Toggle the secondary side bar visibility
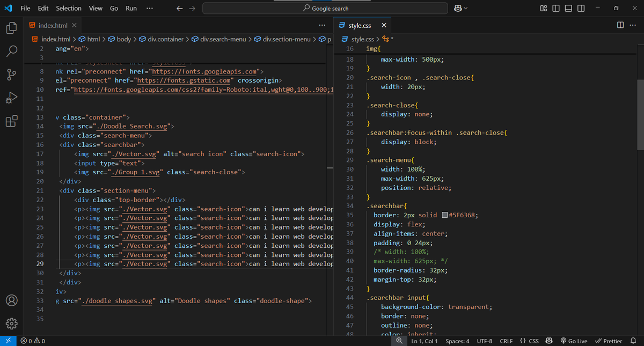This screenshot has width=644, height=346. [580, 9]
